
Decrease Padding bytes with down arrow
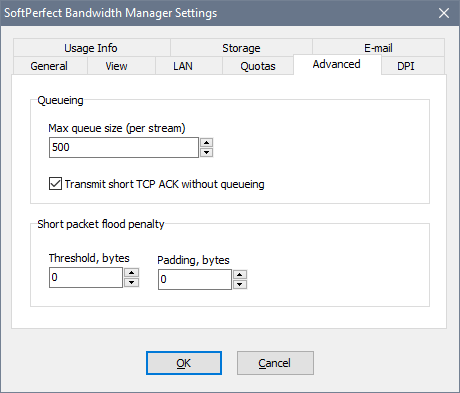pyautogui.click(x=240, y=284)
